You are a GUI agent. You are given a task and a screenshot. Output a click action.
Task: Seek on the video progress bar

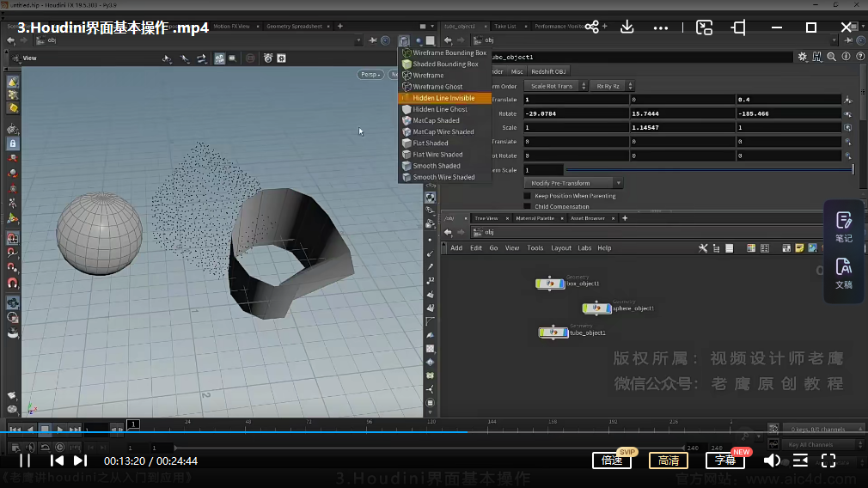[x=434, y=432]
